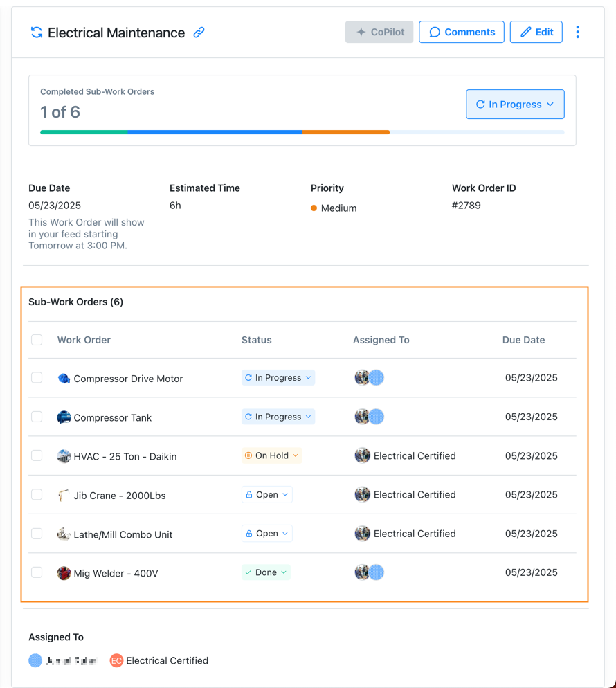Change status of Compressor Tank
Screen dimensions: 616x688
pyautogui.click(x=278, y=417)
